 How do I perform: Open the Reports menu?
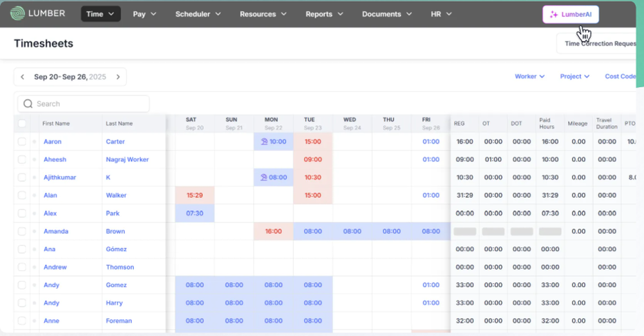[325, 14]
